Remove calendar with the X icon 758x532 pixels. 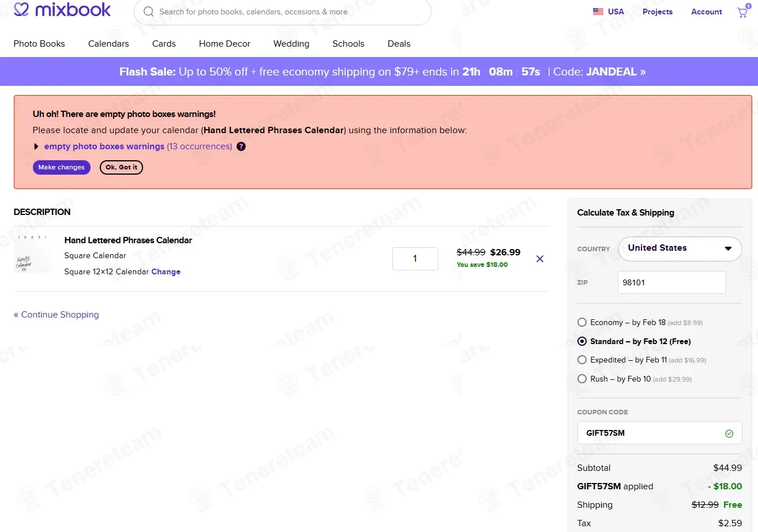pyautogui.click(x=540, y=259)
